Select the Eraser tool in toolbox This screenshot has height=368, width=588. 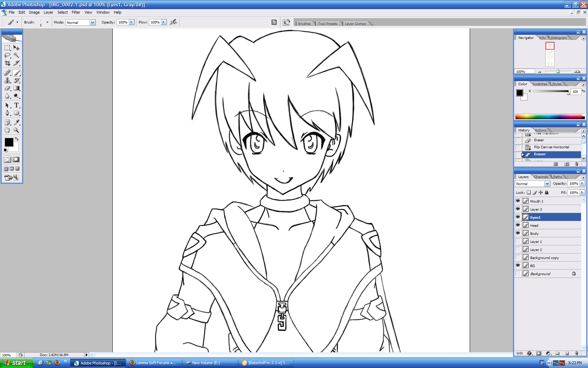point(7,88)
